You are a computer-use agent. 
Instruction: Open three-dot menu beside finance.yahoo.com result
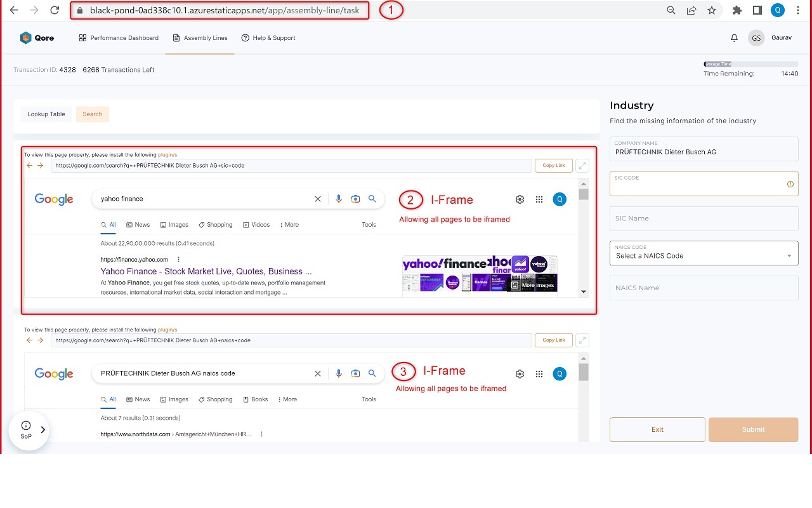click(x=179, y=259)
